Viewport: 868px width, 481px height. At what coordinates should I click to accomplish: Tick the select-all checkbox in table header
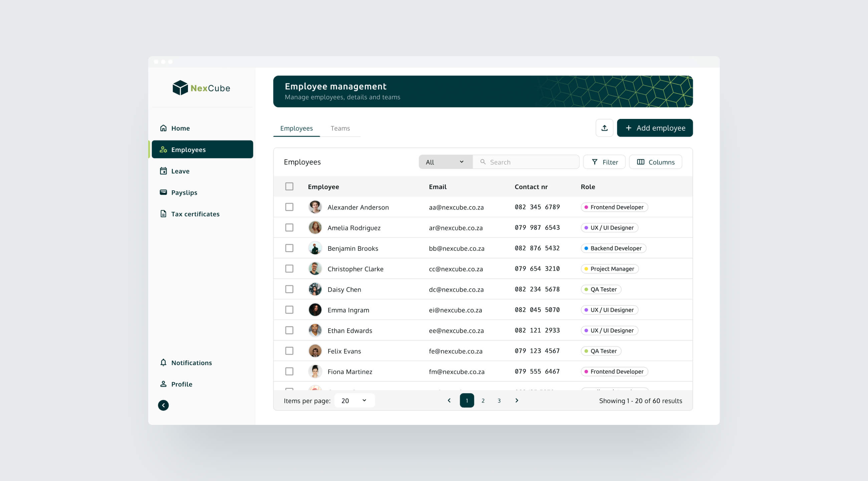(x=289, y=186)
